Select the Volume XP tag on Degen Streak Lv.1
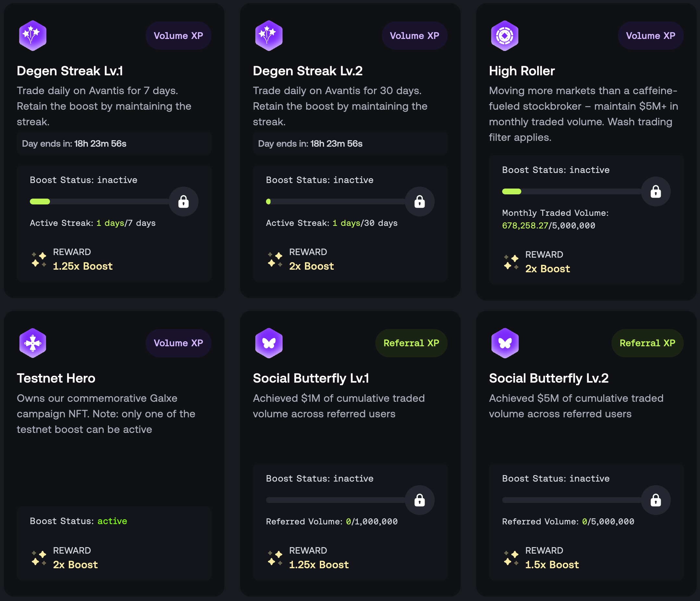Viewport: 700px width, 601px height. (178, 35)
